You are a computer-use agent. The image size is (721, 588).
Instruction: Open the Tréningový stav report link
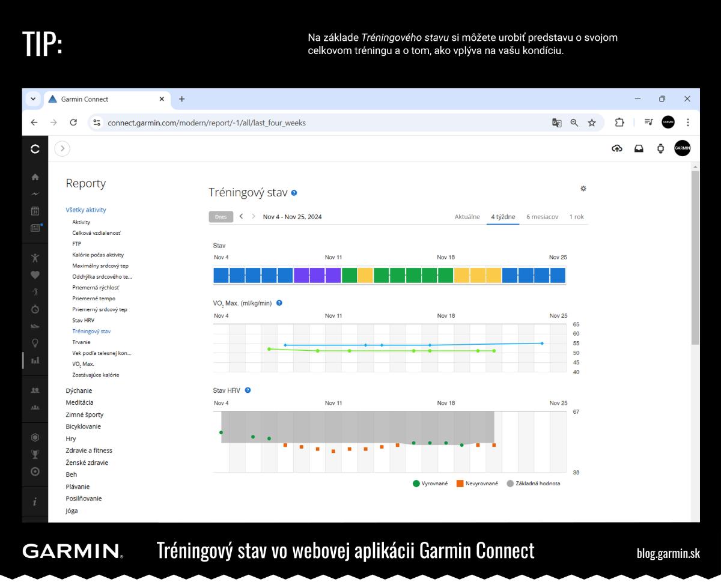coord(91,331)
